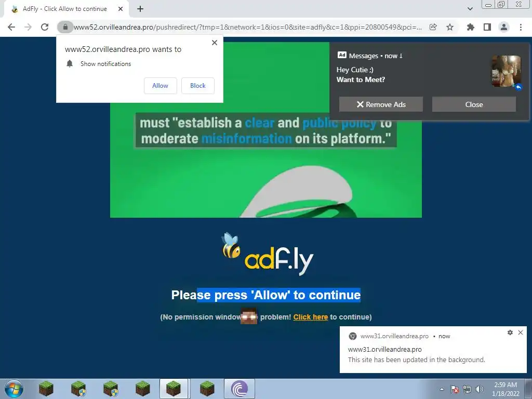Click Close in the Messages ad popup
Image resolution: width=532 pixels, height=399 pixels.
tap(474, 104)
